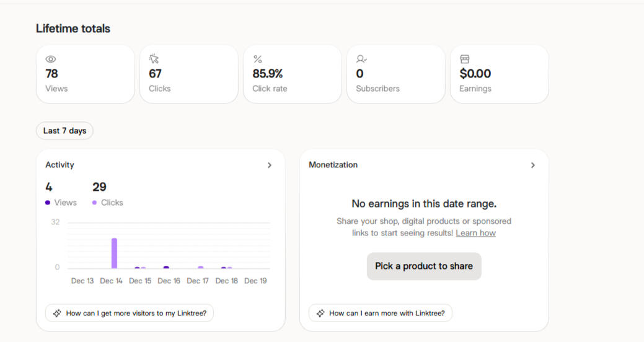
Task: Ask how to earn more with Linktree
Action: (386, 313)
